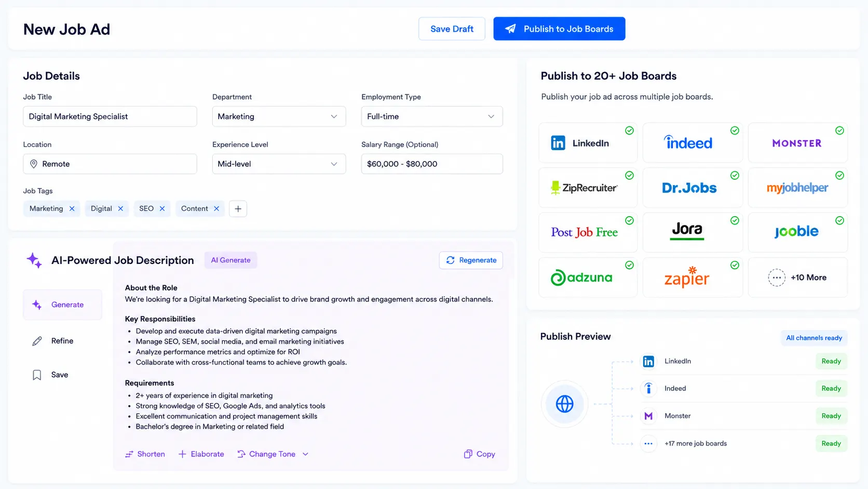This screenshot has height=489, width=868.
Task: Toggle the ZipRecruiter board checkmark
Action: [629, 176]
